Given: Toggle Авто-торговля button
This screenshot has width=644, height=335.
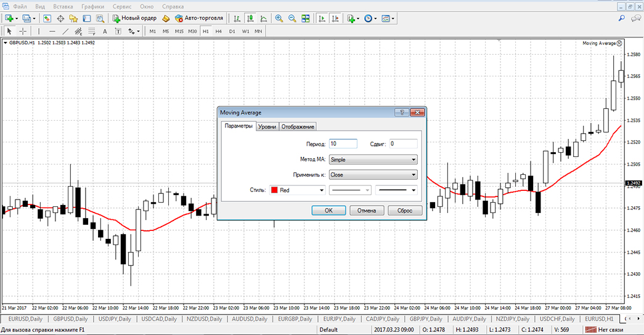Looking at the screenshot, I should [x=199, y=18].
